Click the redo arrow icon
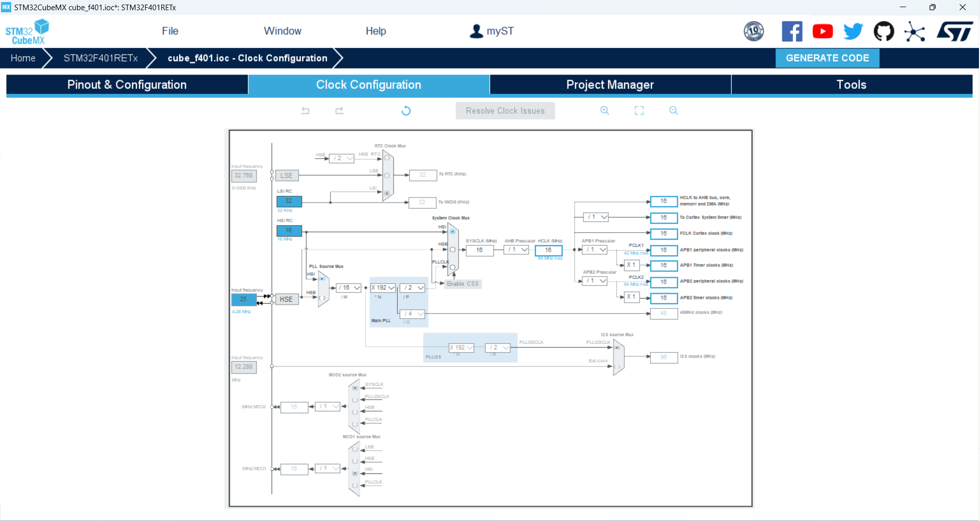This screenshot has height=521, width=980. pyautogui.click(x=340, y=110)
